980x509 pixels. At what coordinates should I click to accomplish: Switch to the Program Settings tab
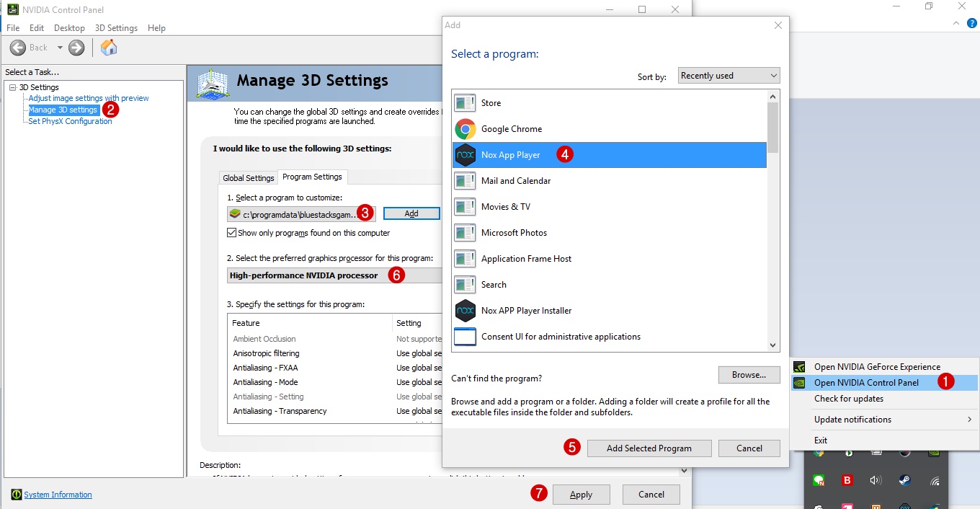[x=312, y=177]
